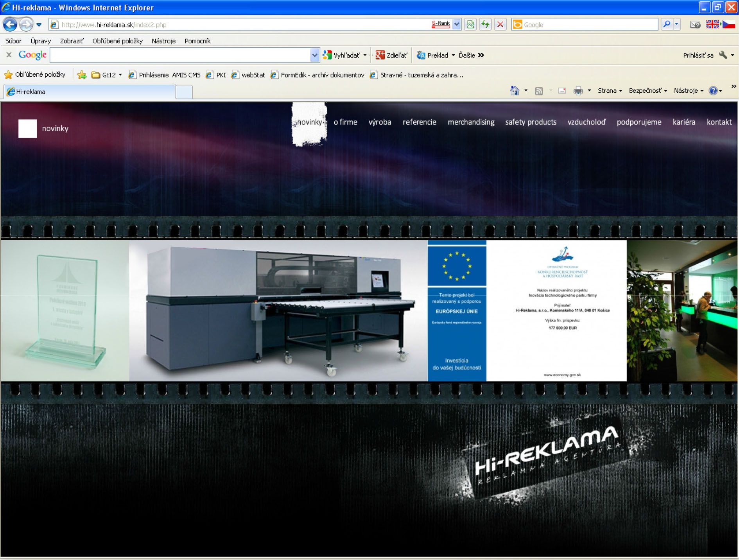
Task: Click the Home page icon
Action: coord(514,91)
